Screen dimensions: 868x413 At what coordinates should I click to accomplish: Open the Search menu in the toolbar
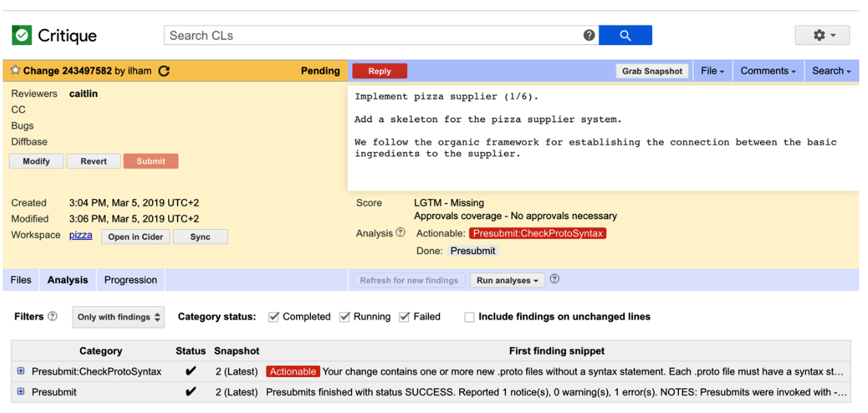click(x=832, y=71)
